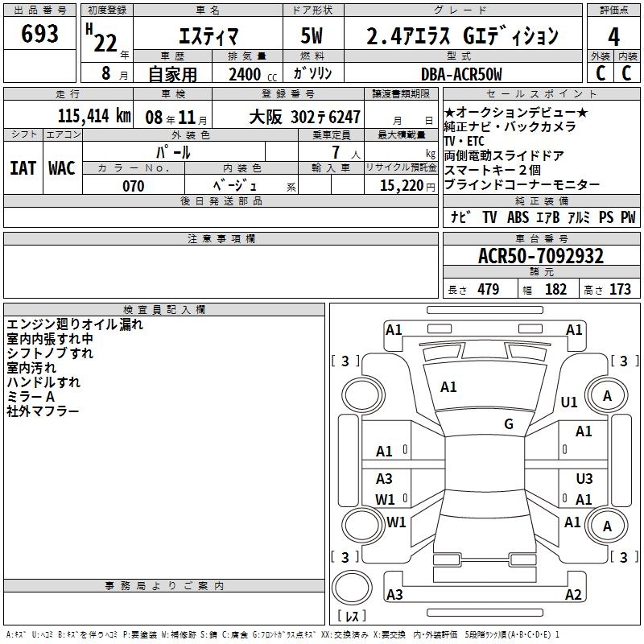Click height value 173
This screenshot has height=644, width=644.
(620, 289)
